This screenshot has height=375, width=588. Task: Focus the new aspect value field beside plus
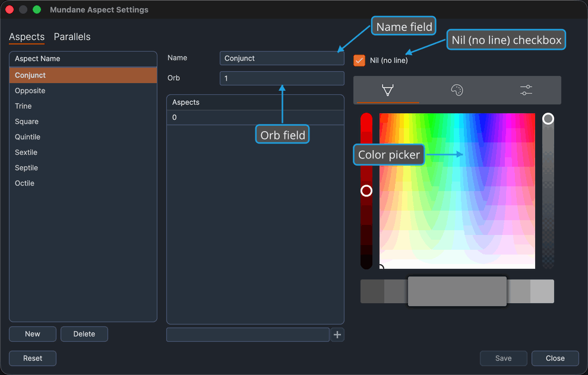click(x=248, y=335)
